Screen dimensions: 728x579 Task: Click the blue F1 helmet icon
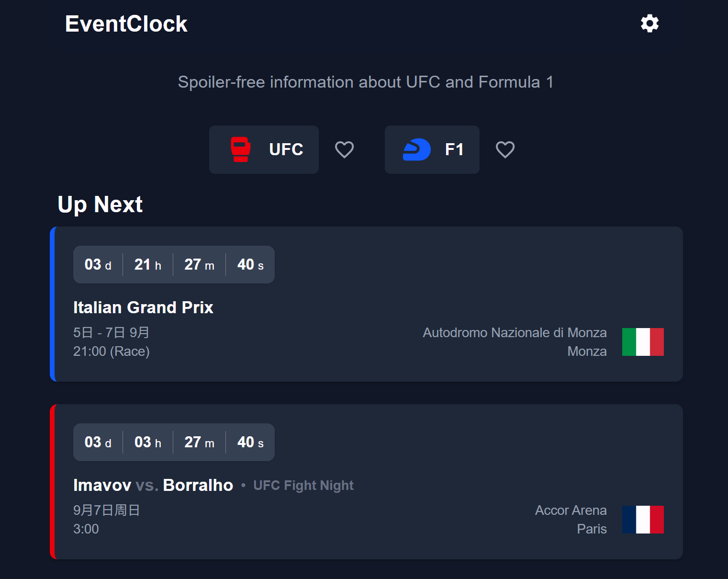coord(416,149)
